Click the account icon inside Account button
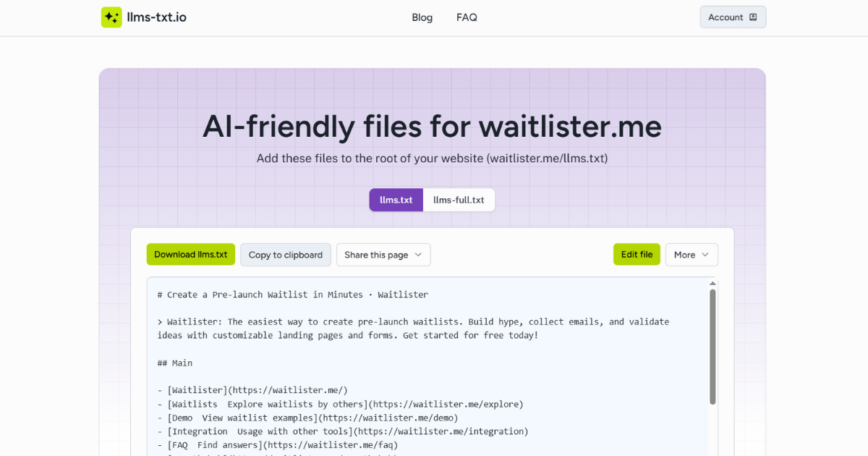 (x=753, y=17)
